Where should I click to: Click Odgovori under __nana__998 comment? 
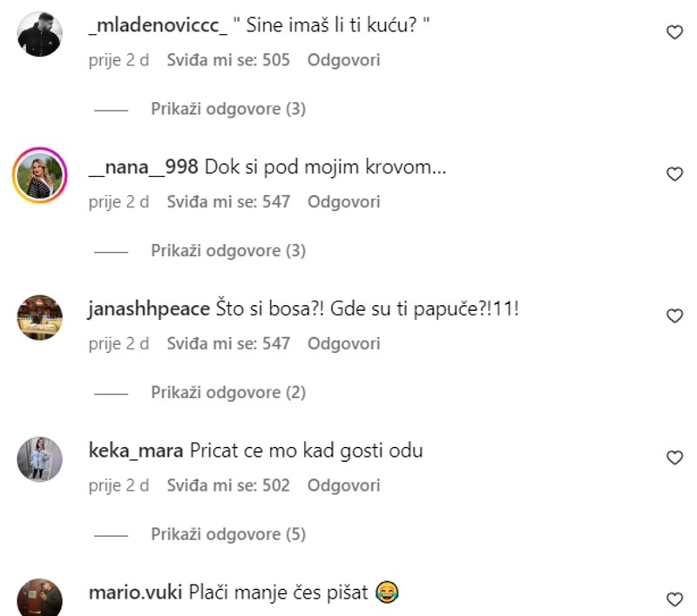tap(343, 202)
